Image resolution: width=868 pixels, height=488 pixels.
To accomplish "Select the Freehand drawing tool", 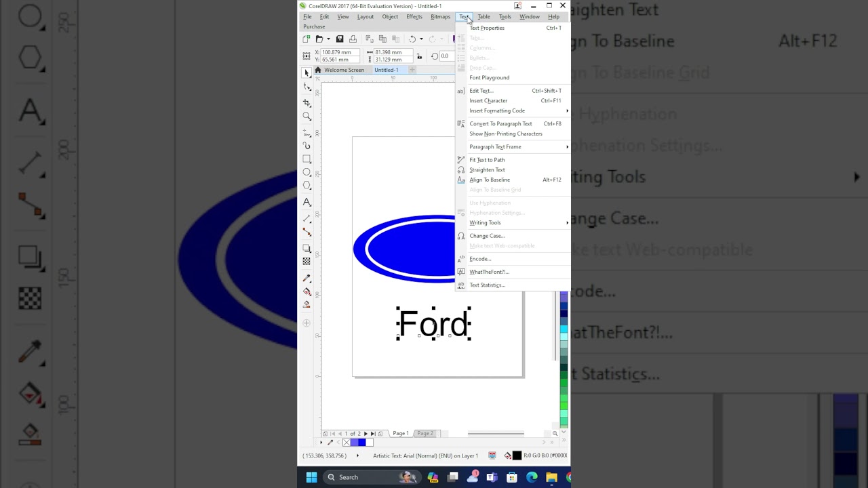I will pyautogui.click(x=307, y=132).
